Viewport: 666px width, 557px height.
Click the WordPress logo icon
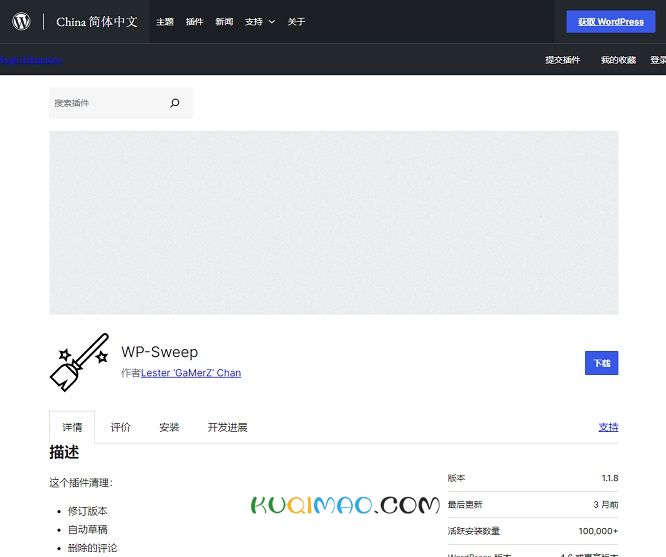pyautogui.click(x=21, y=21)
